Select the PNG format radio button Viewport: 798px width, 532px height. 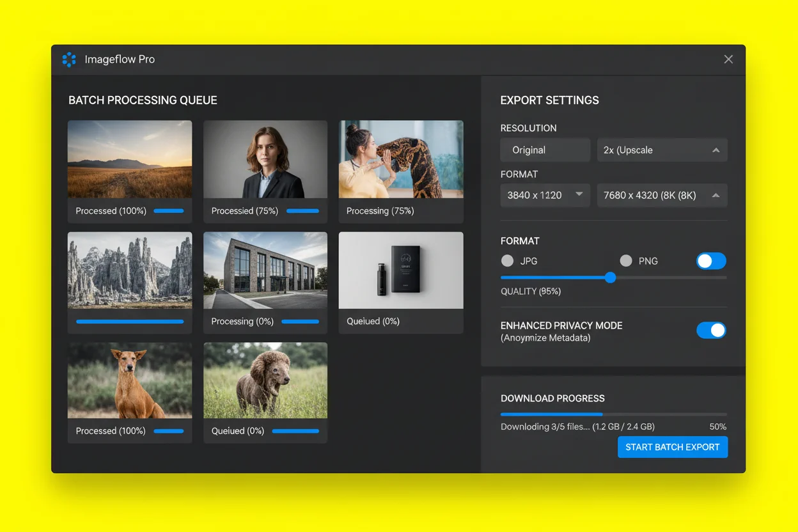tap(626, 261)
